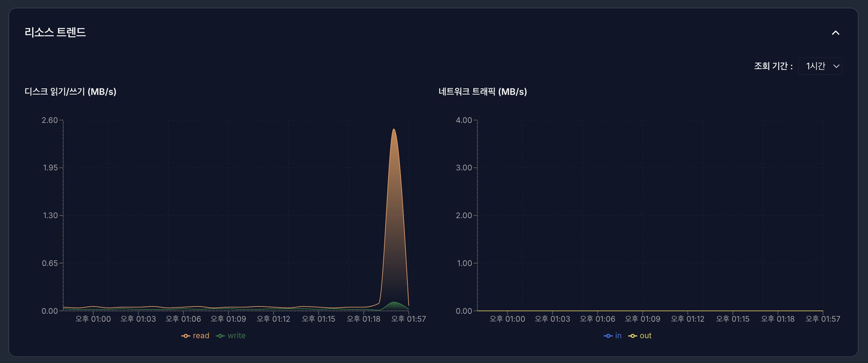Click the green write legend marker icon
Image resolution: width=868 pixels, height=363 pixels.
[220, 336]
